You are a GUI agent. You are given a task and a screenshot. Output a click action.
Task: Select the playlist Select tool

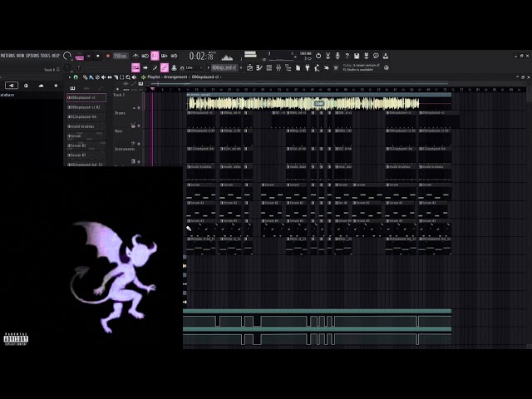(x=122, y=77)
